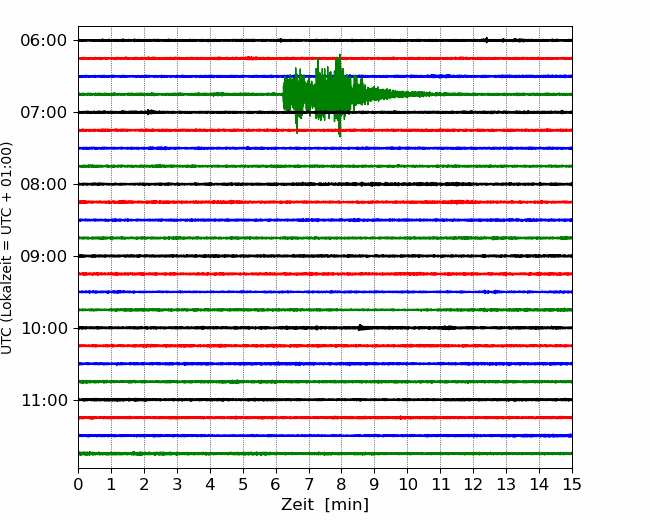Viewport: 650px width, 520px height.
Task: Click the x-axis tick label 12
Action: pos(473,484)
